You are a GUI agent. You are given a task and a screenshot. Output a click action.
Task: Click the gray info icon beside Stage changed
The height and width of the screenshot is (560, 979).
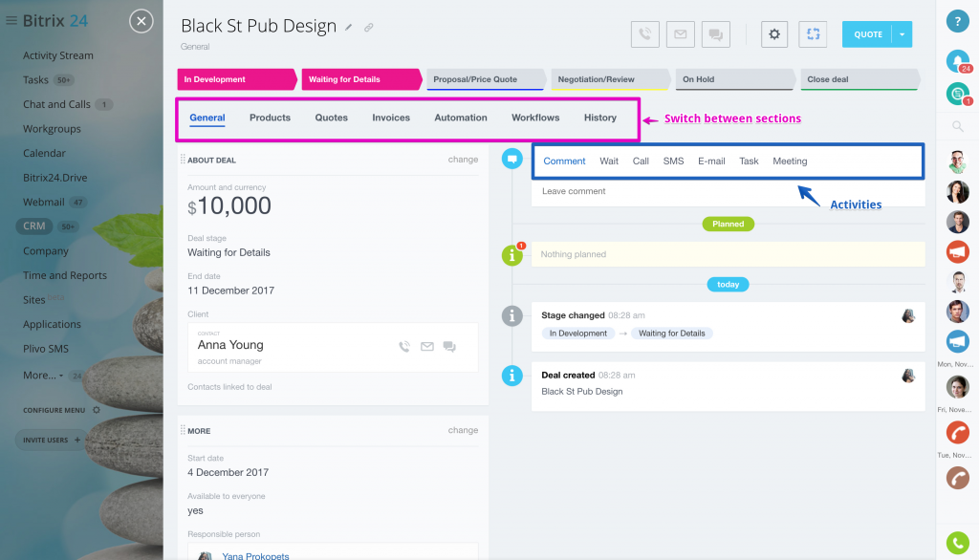[512, 316]
